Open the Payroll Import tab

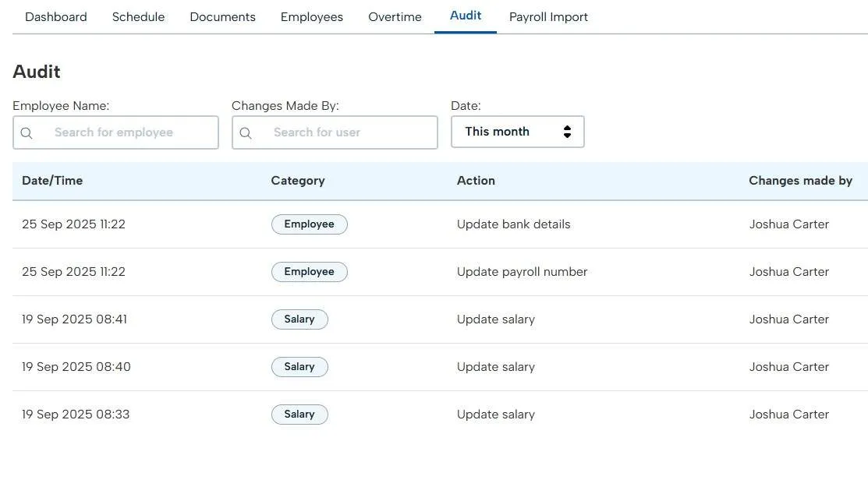coord(548,17)
